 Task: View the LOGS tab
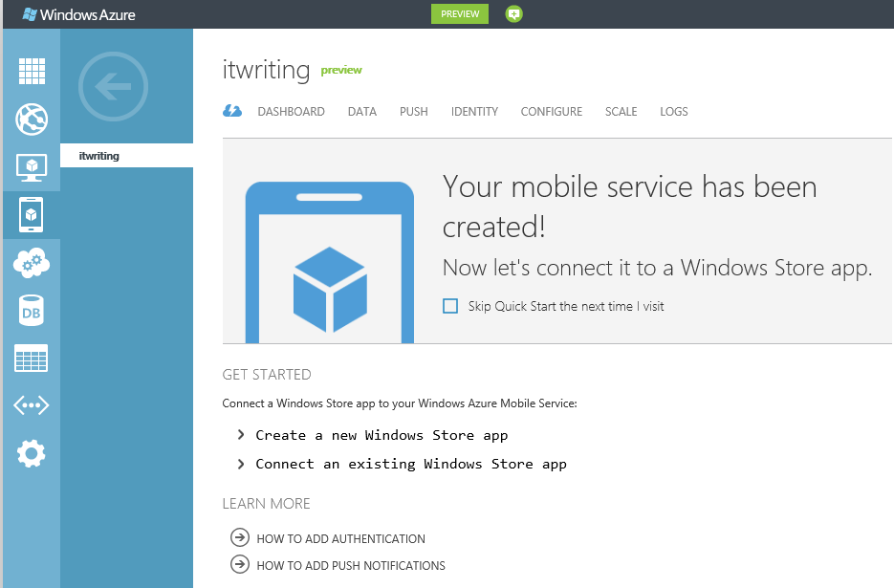(674, 112)
